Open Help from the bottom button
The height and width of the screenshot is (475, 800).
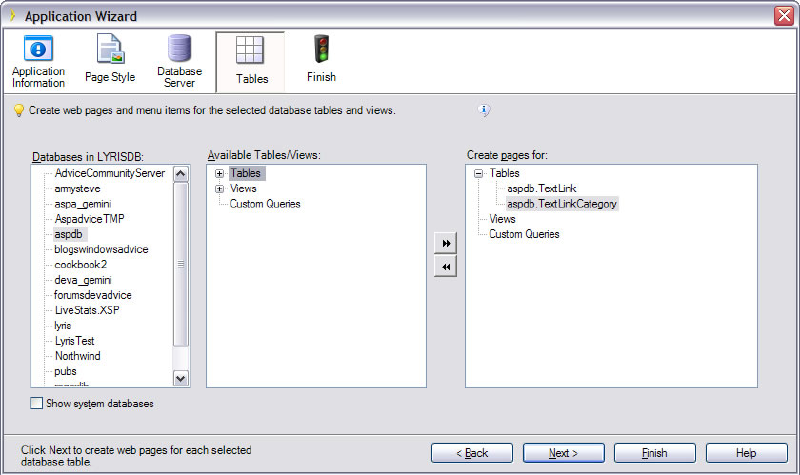(x=746, y=453)
